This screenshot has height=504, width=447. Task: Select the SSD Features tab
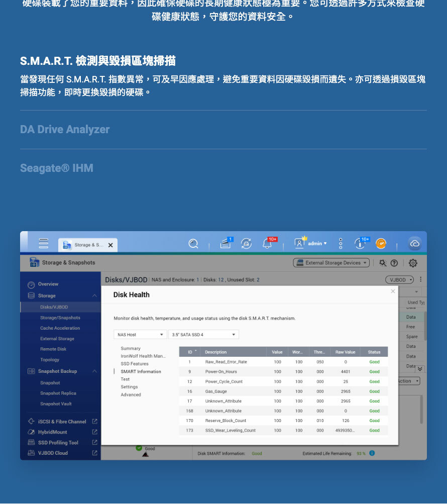click(134, 364)
